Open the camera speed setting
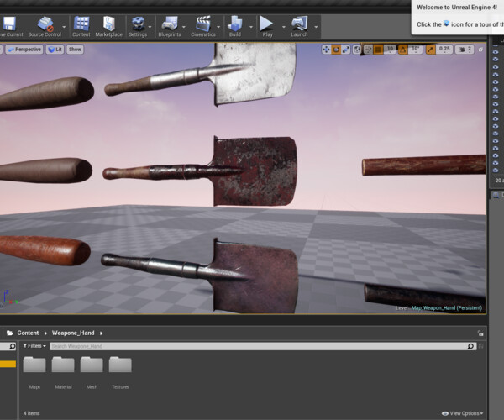Image resolution: width=504 pixels, height=420 pixels. pyautogui.click(x=465, y=50)
